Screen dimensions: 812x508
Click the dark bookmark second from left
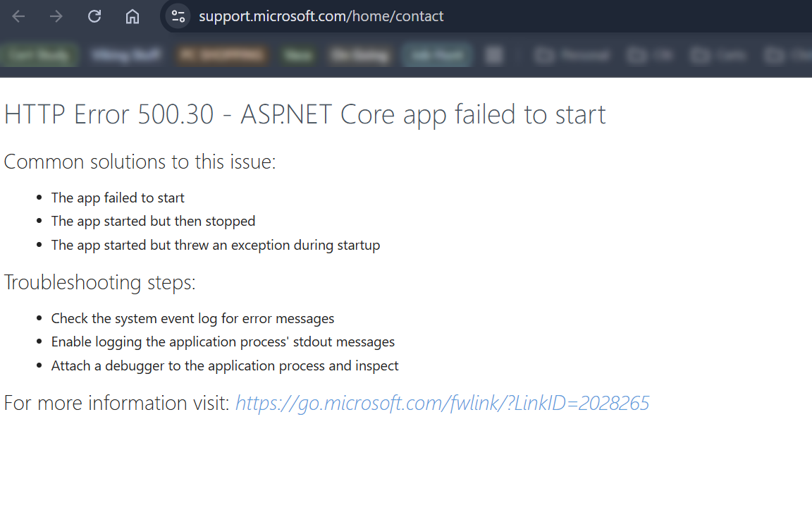click(x=127, y=55)
